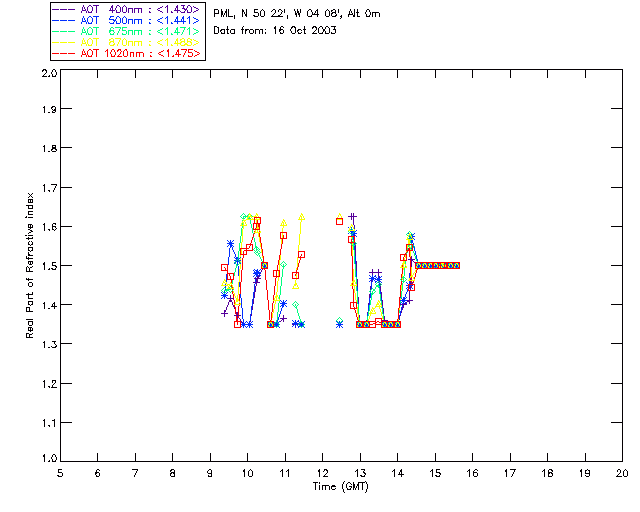Click the AOT 500nm legend entry
The width and height of the screenshot is (640, 512).
[x=127, y=20]
